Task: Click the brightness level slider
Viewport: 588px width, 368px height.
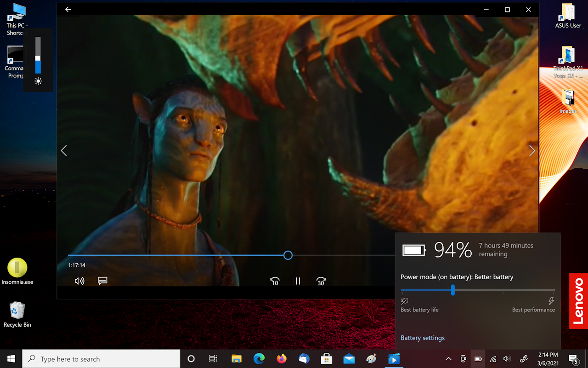Action: (x=38, y=55)
